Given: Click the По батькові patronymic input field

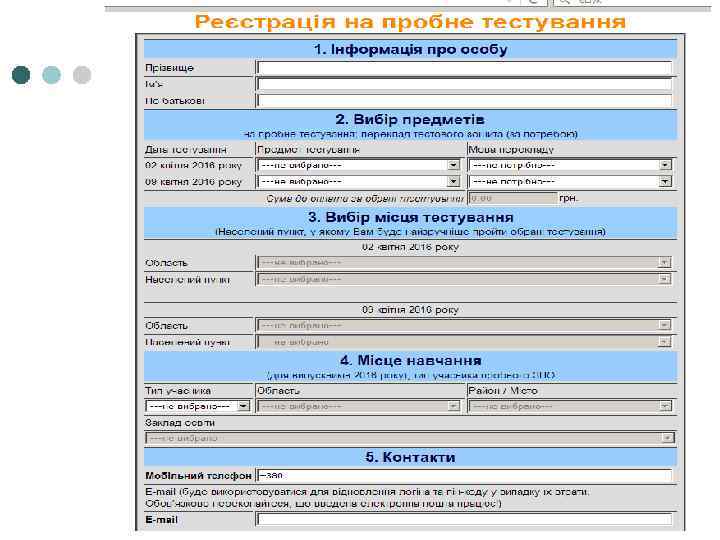Looking at the screenshot, I should point(464,101).
